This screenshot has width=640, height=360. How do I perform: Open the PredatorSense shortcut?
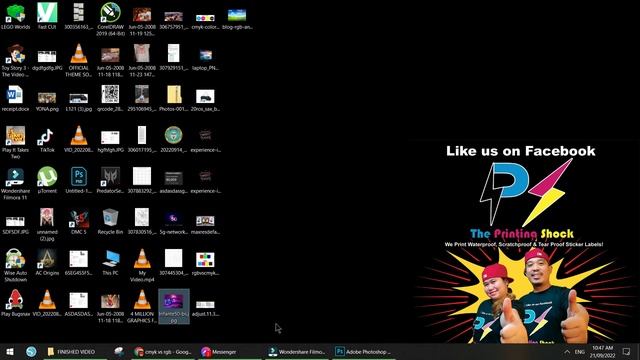110,180
